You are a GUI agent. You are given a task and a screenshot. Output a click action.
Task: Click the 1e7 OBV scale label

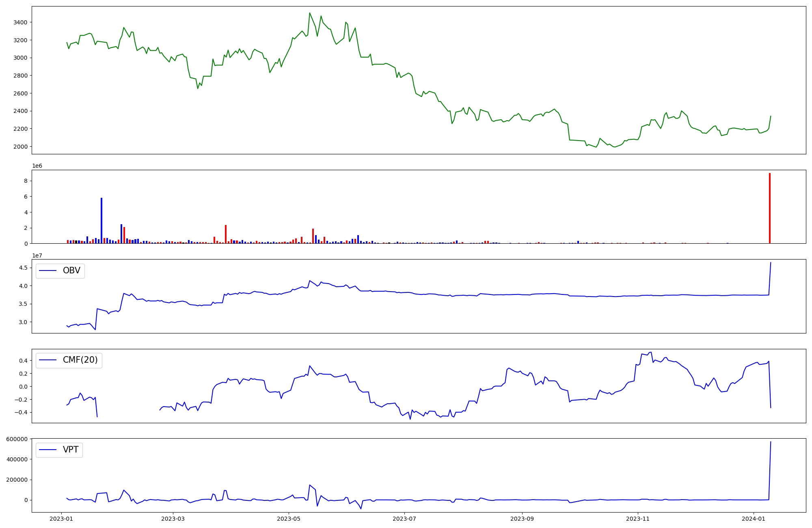tap(37, 255)
